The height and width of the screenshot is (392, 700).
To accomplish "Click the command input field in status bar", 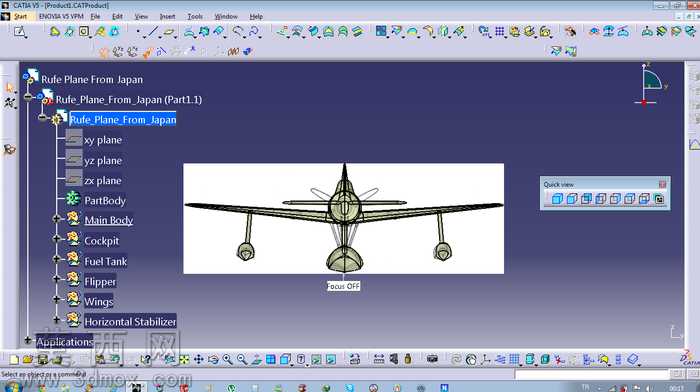I will (x=592, y=375).
